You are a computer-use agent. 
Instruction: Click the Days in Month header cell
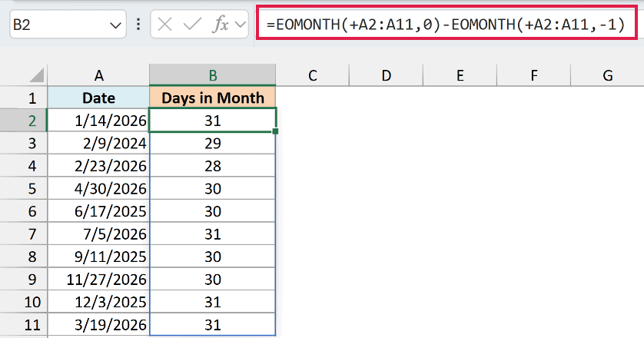point(212,98)
